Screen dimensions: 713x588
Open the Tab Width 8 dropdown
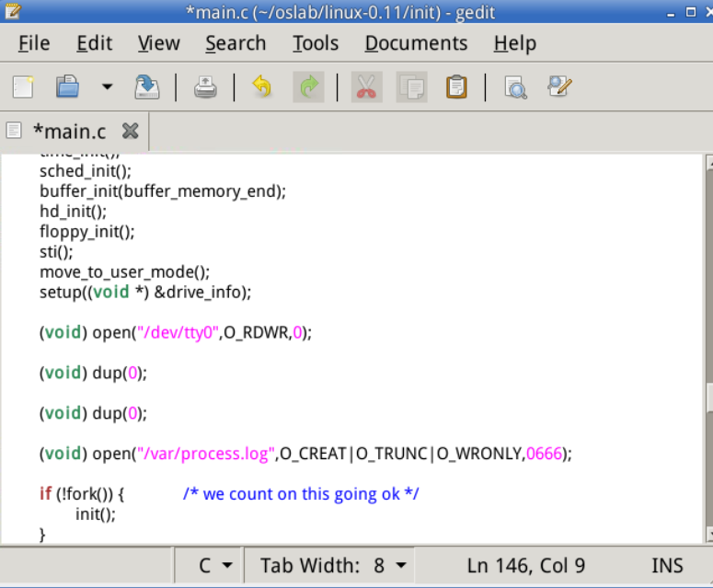[x=329, y=565]
